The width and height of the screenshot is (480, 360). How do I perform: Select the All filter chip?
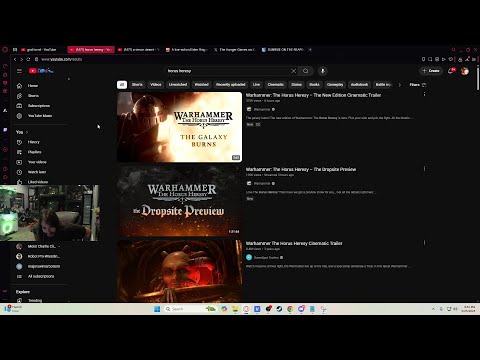(x=122, y=85)
